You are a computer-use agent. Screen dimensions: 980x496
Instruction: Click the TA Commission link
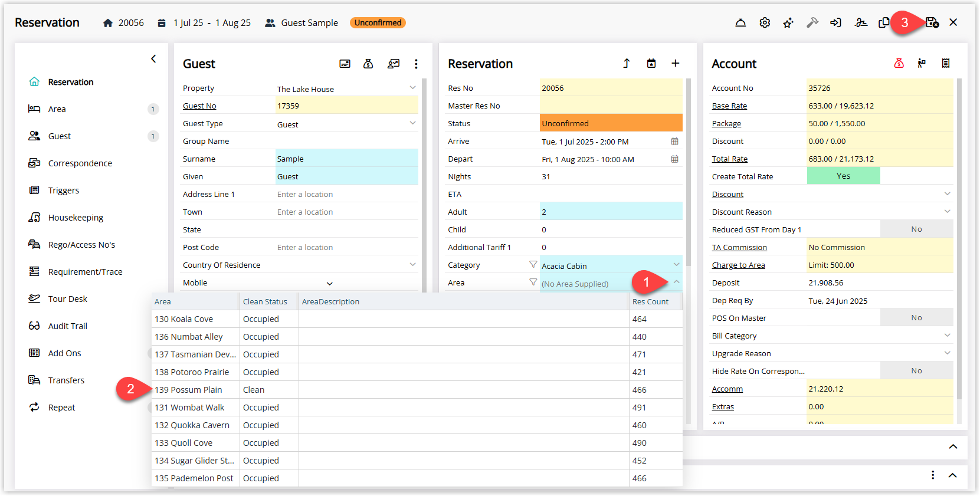point(739,248)
